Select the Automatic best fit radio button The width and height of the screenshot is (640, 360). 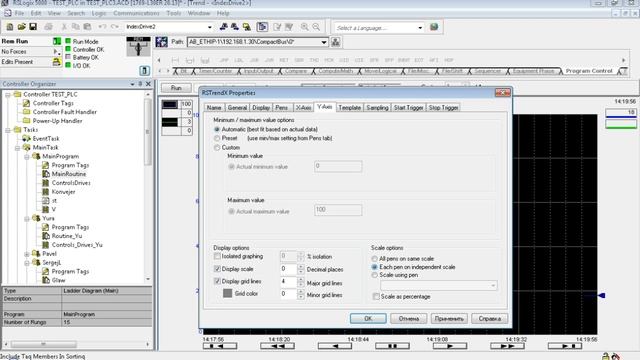click(217, 129)
